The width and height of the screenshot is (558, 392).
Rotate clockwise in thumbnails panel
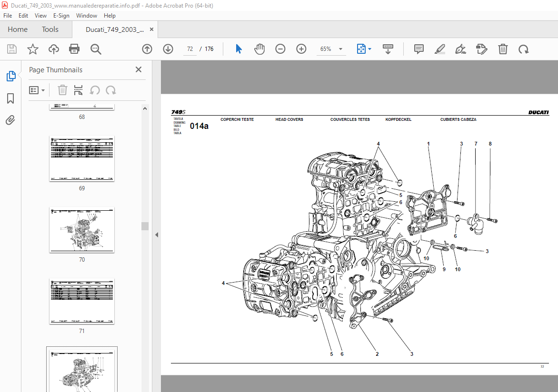(110, 90)
